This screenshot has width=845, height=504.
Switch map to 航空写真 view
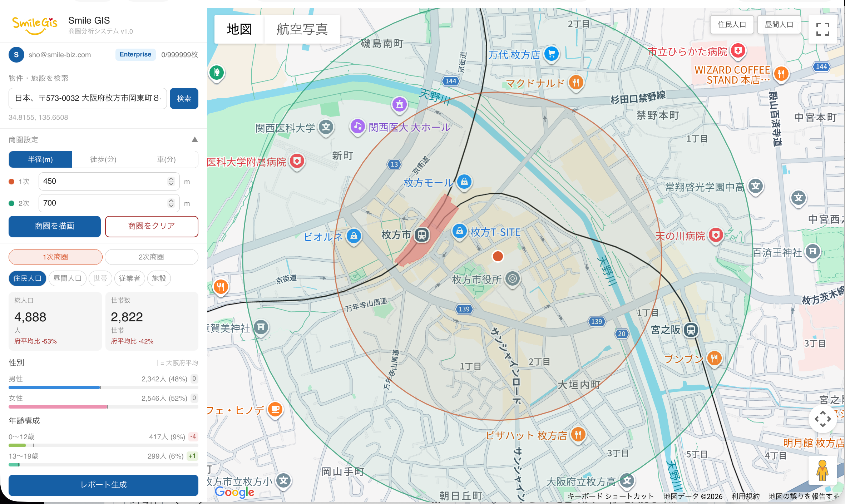(x=302, y=29)
